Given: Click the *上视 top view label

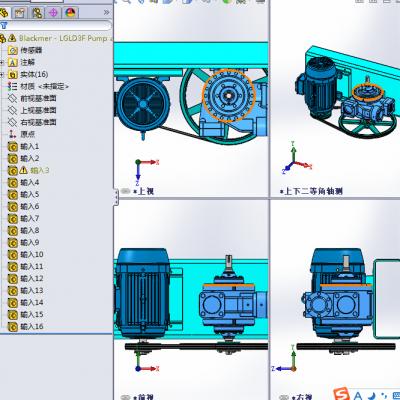Looking at the screenshot, I should click(143, 191).
